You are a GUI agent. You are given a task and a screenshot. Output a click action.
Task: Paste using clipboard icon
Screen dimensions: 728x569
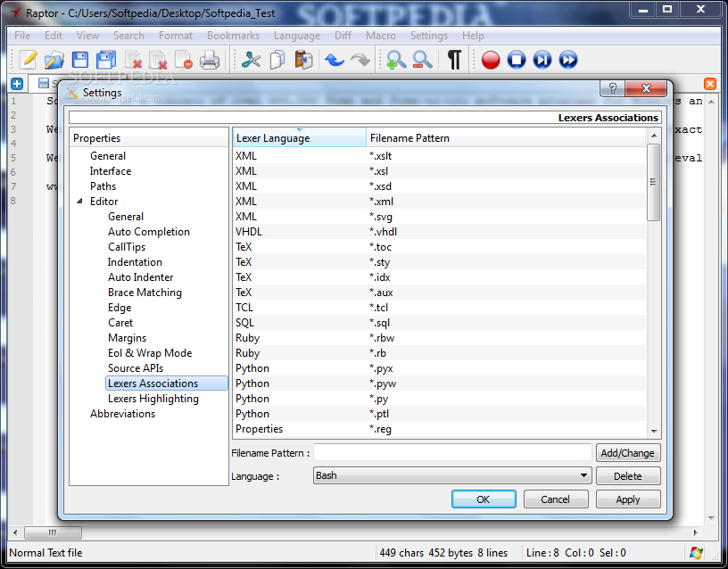point(303,60)
